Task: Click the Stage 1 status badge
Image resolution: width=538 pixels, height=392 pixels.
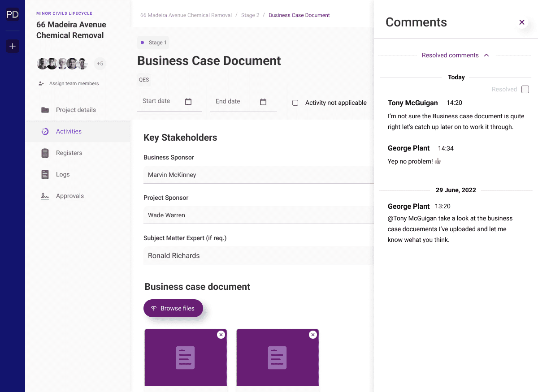Action: [153, 42]
